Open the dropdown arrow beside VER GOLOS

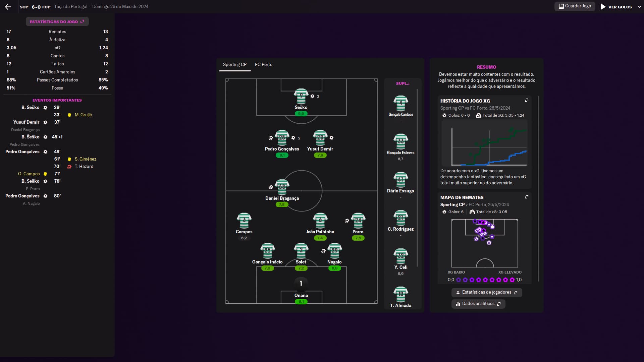click(639, 7)
